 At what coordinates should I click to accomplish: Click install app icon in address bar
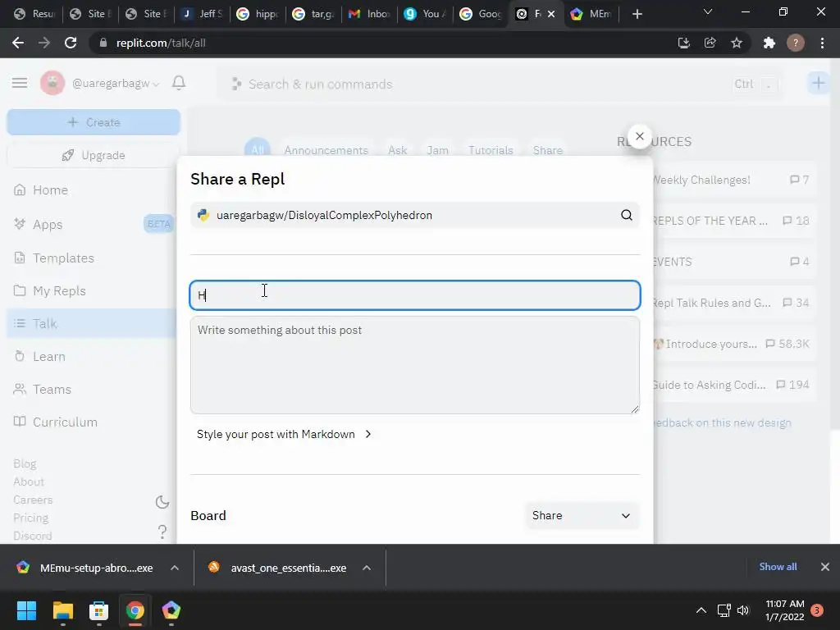coord(684,43)
